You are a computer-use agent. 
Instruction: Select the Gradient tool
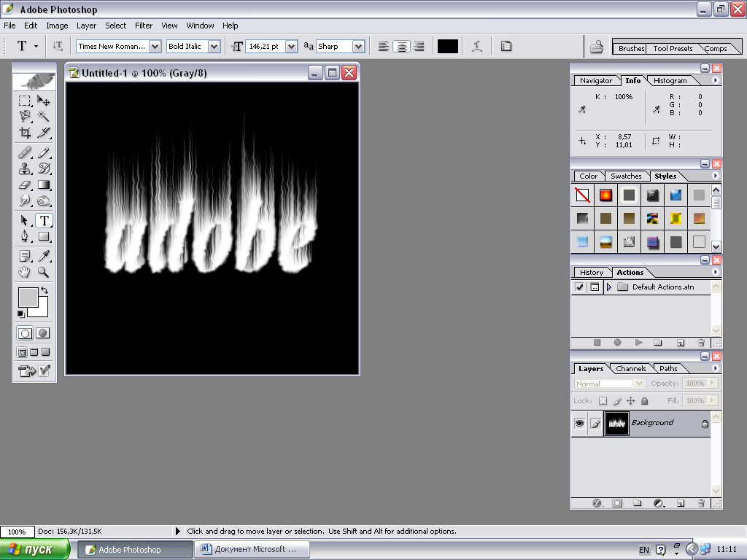pyautogui.click(x=44, y=184)
